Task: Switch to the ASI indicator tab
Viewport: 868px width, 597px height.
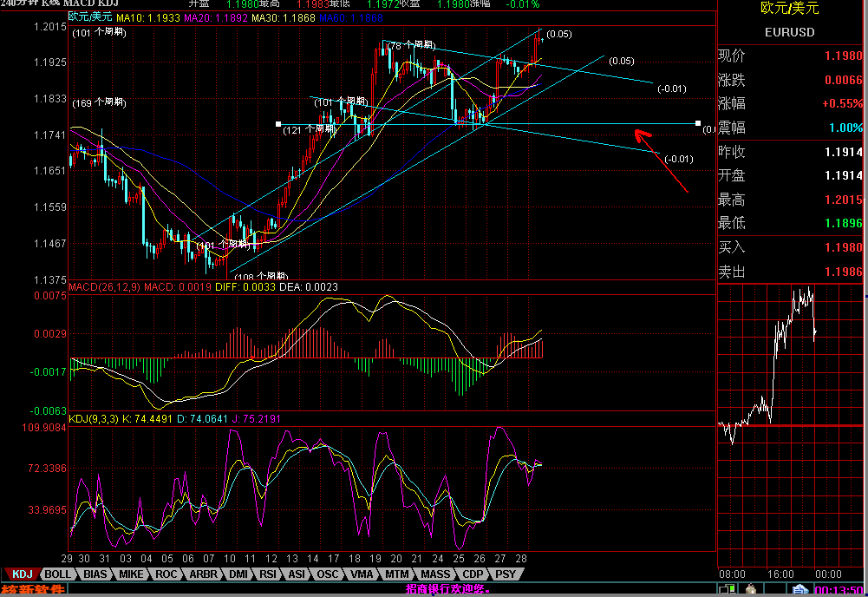Action: tap(297, 574)
